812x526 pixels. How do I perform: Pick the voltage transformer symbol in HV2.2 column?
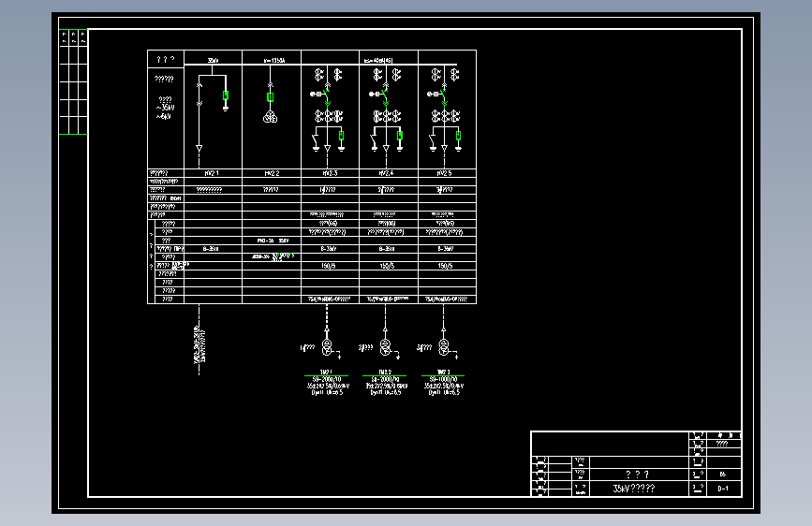click(x=271, y=118)
